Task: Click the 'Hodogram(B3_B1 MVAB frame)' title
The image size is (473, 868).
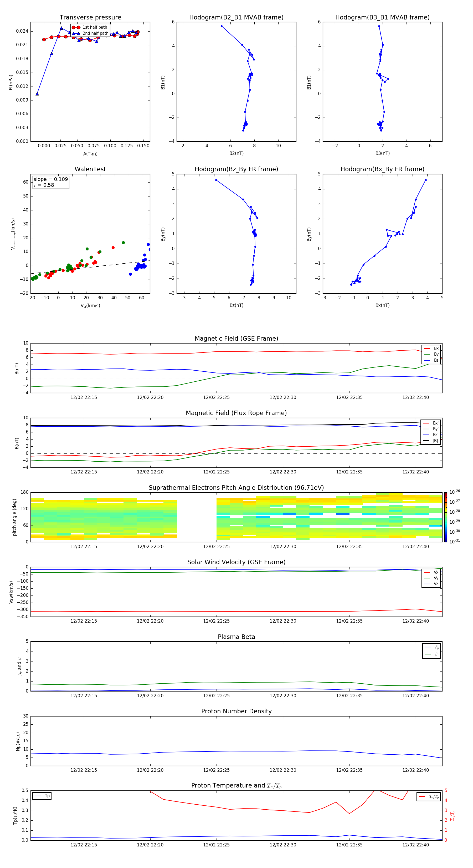Action: [x=382, y=18]
